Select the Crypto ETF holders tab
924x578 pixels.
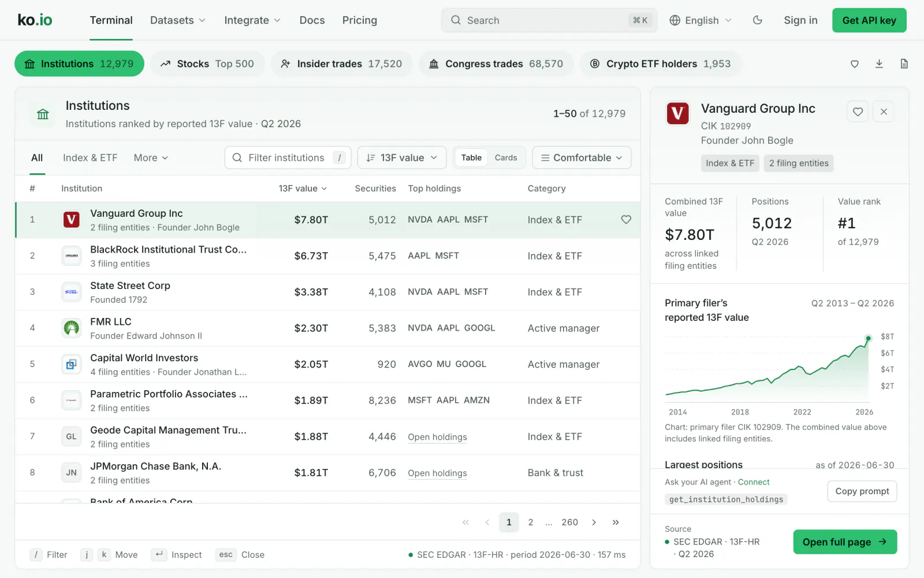[661, 64]
